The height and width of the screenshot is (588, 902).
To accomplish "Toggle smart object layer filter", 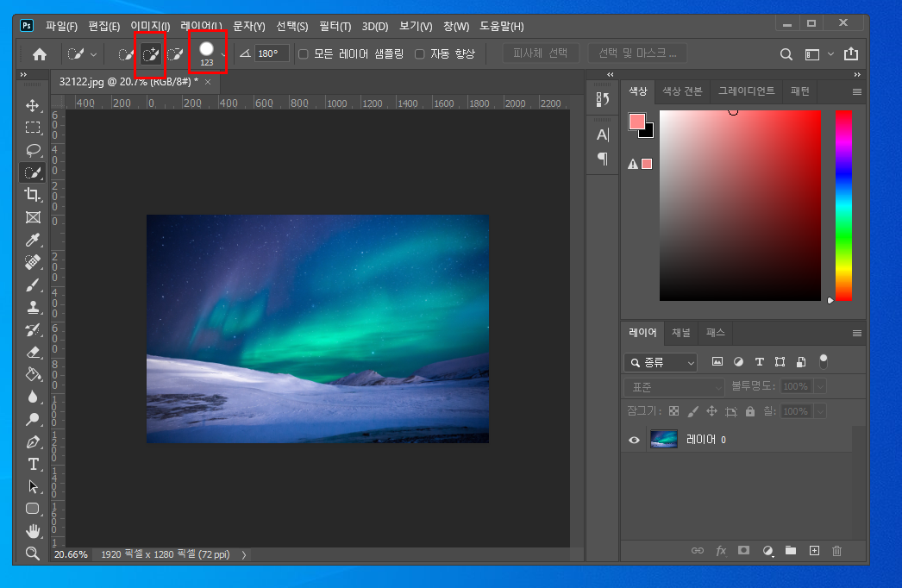I will coord(801,362).
